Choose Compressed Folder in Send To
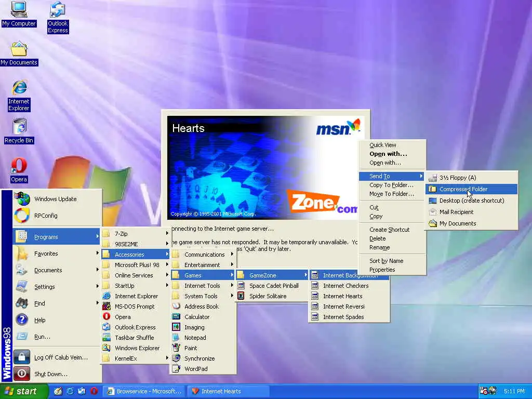This screenshot has width=532, height=399. (472, 189)
